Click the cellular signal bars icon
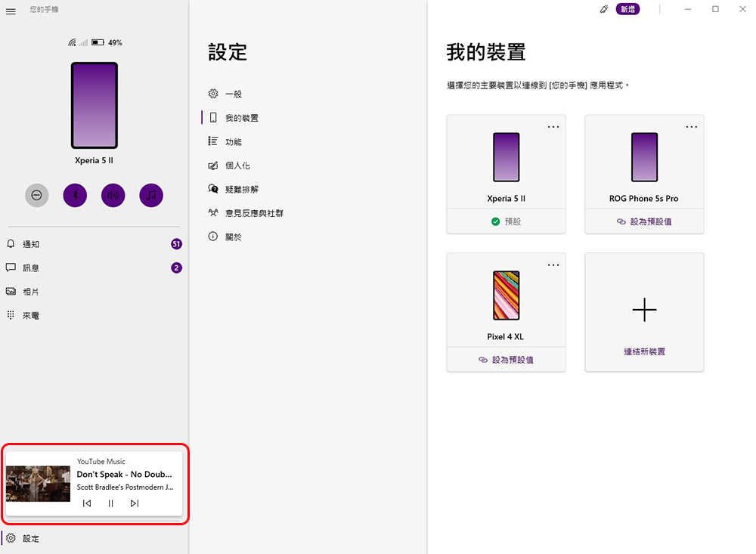 pyautogui.click(x=83, y=42)
